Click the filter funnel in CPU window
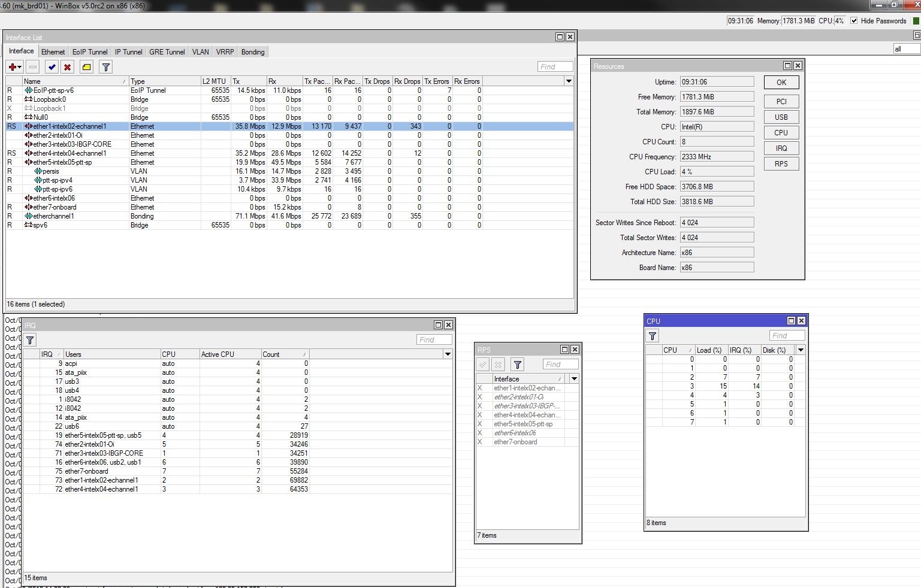Screen dimensions: 921x588 click(653, 336)
